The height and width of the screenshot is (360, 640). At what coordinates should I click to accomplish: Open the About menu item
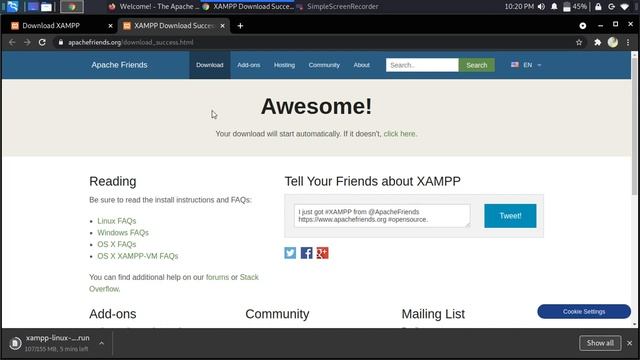[362, 65]
